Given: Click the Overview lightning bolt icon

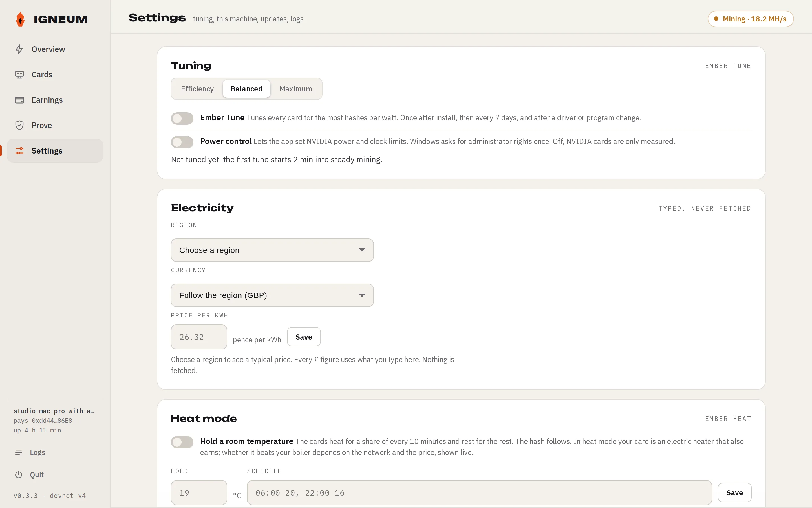Looking at the screenshot, I should [19, 49].
